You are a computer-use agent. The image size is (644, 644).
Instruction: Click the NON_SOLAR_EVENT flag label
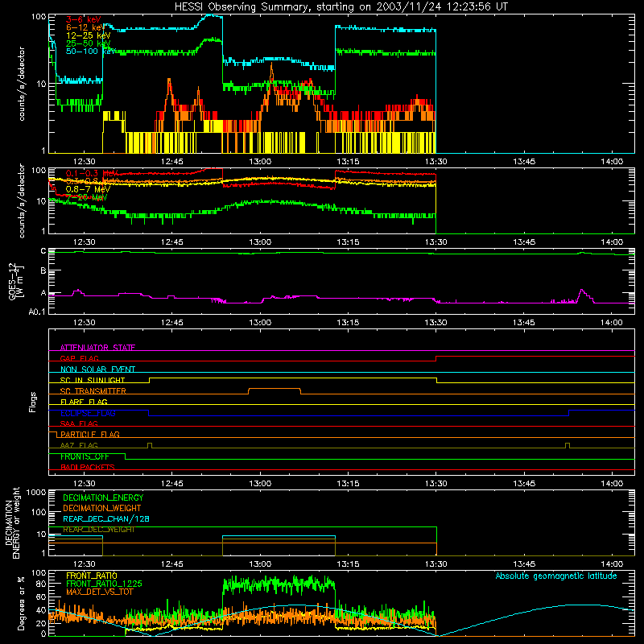(97, 369)
